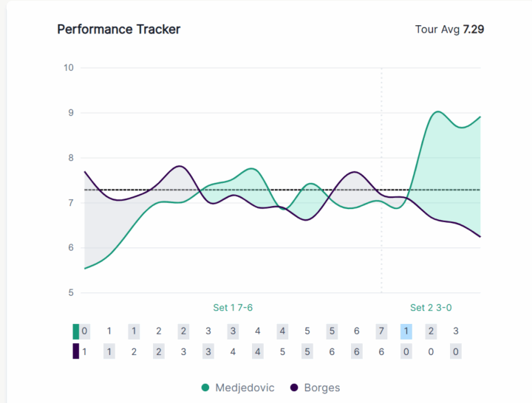The image size is (532, 403).
Task: Select Medjedovic's score 7 cell
Action: 381,331
